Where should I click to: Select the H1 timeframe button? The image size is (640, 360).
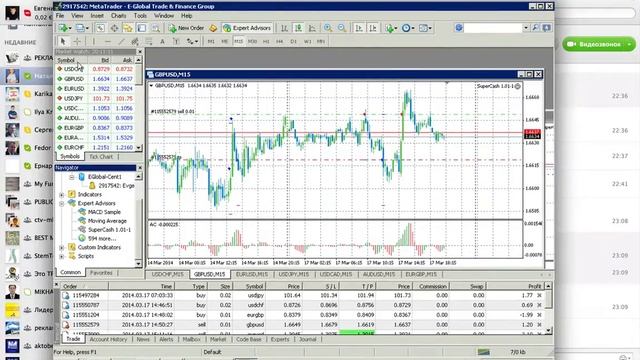(266, 41)
